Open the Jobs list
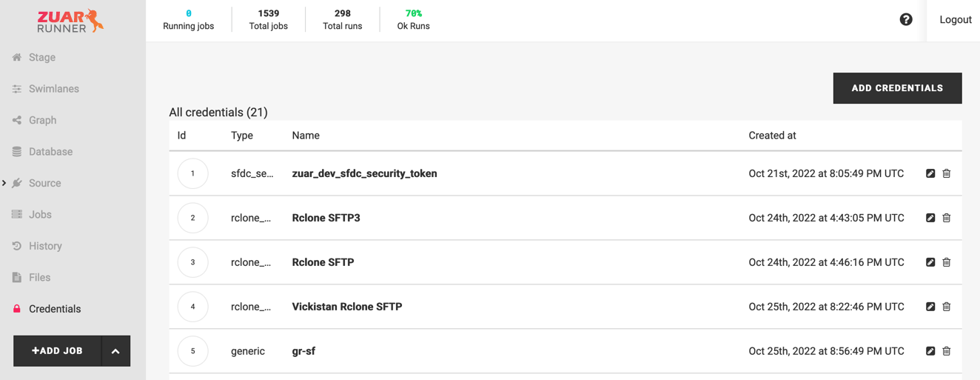Screen dimensions: 980x380 pyautogui.click(x=40, y=215)
